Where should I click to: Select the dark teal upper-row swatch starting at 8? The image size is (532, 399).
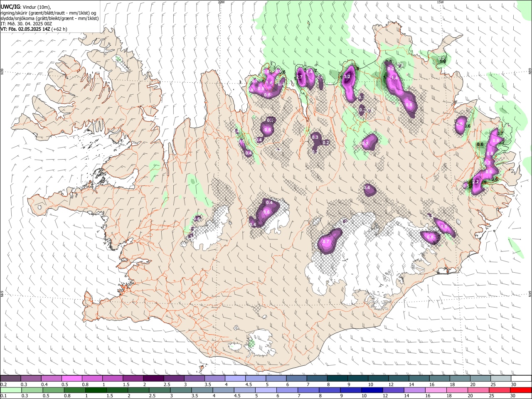click(337, 378)
